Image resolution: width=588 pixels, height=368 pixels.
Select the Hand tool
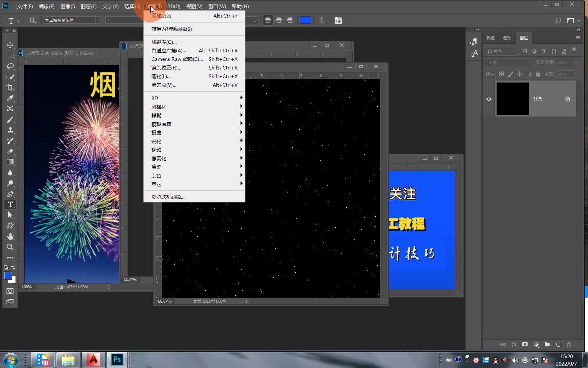click(x=10, y=236)
